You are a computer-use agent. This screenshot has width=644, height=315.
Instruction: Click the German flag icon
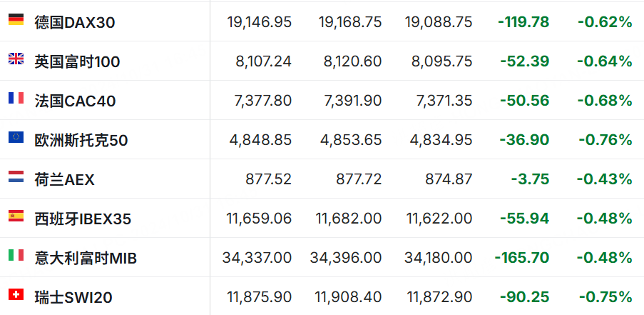16,19
